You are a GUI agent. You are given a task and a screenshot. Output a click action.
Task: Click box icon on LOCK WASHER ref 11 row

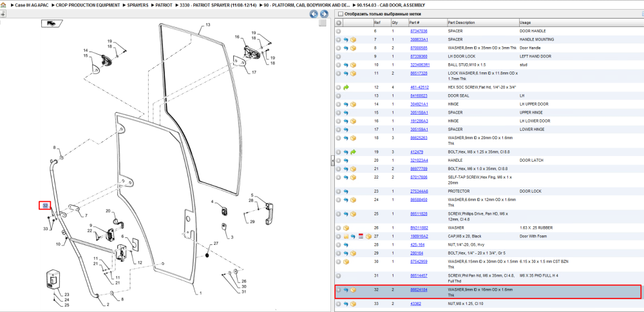(353, 73)
